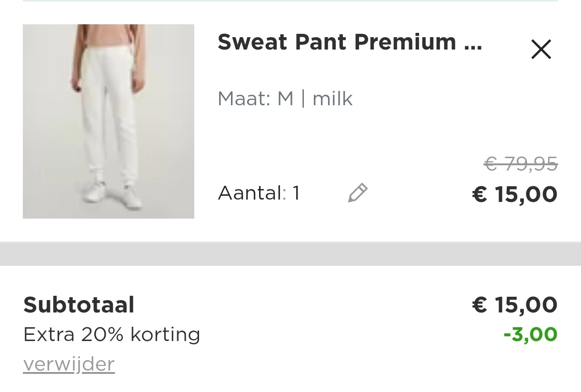Select the Sweat Pant Premium product title
The height and width of the screenshot is (392, 581).
[x=350, y=42]
